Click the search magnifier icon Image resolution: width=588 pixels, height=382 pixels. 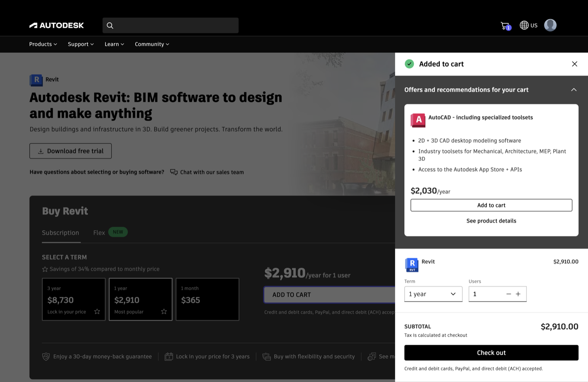pyautogui.click(x=110, y=26)
